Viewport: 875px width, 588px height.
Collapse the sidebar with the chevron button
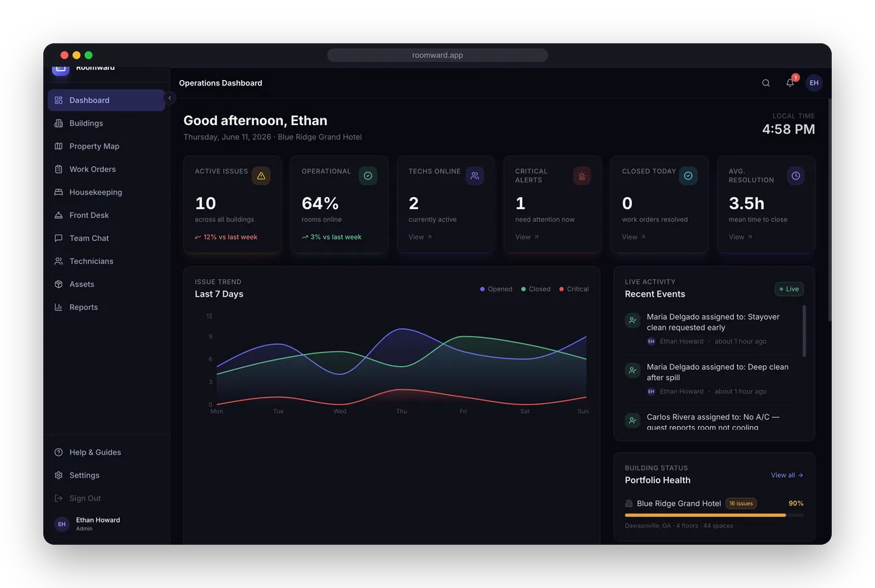[170, 98]
